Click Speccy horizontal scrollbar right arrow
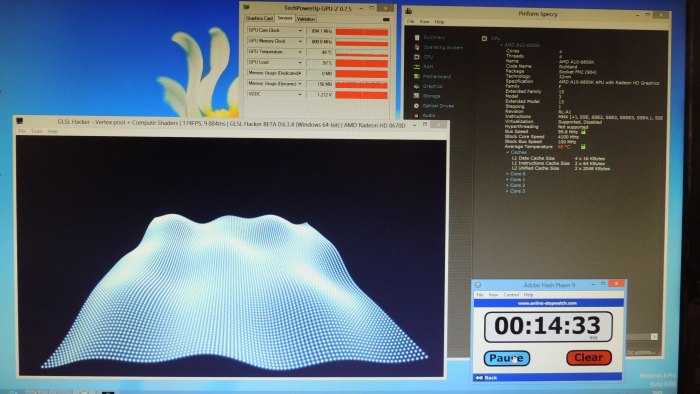This screenshot has width=700, height=394. click(x=654, y=337)
